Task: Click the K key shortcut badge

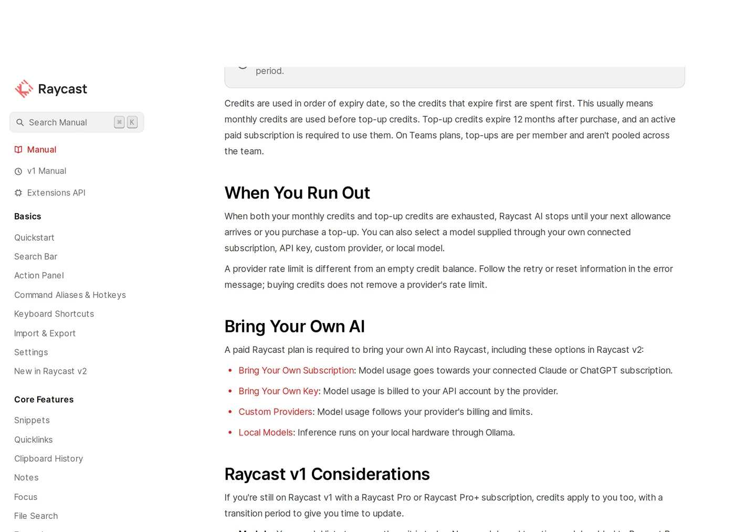Action: tap(132, 122)
